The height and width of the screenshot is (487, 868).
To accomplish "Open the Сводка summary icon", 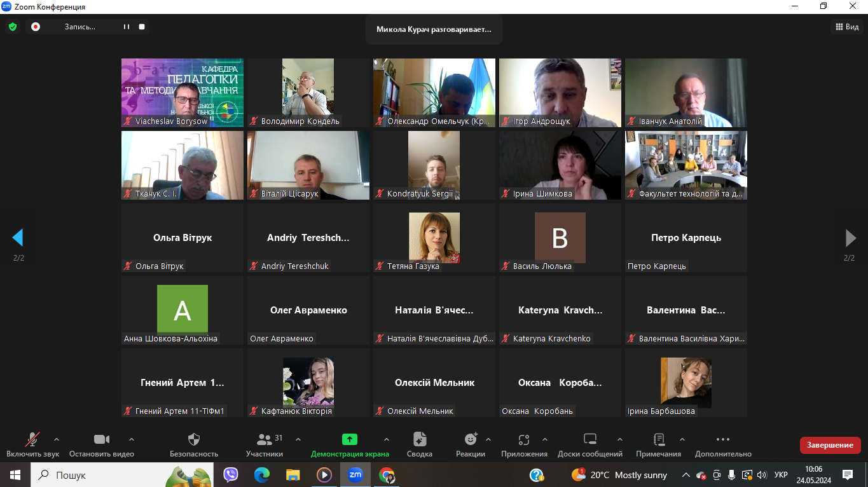I will [420, 440].
